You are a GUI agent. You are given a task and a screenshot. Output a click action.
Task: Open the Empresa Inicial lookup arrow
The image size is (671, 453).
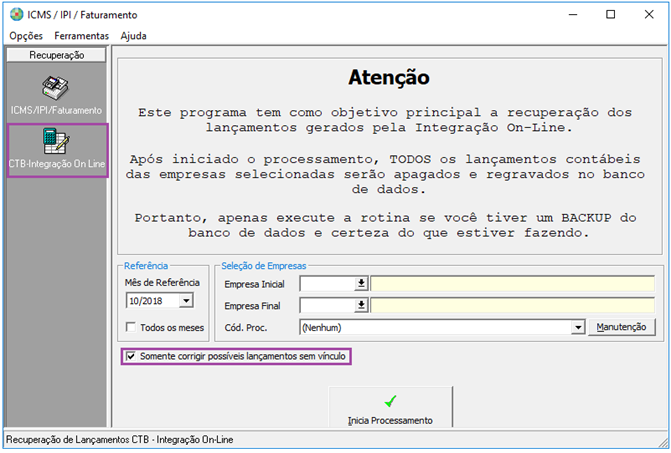pyautogui.click(x=361, y=284)
